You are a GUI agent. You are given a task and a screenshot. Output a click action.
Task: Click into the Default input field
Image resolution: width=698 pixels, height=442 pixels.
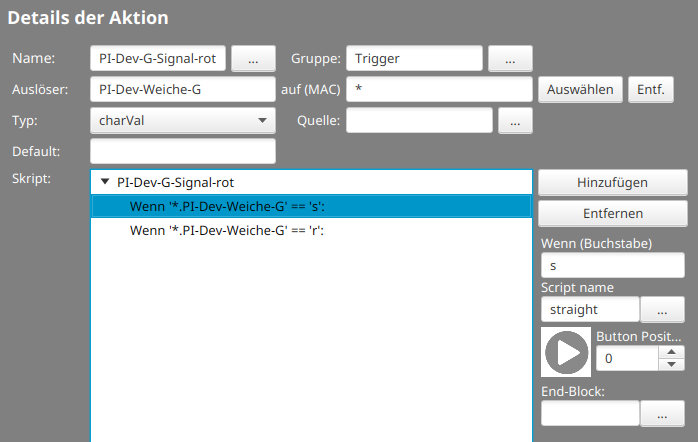point(182,152)
